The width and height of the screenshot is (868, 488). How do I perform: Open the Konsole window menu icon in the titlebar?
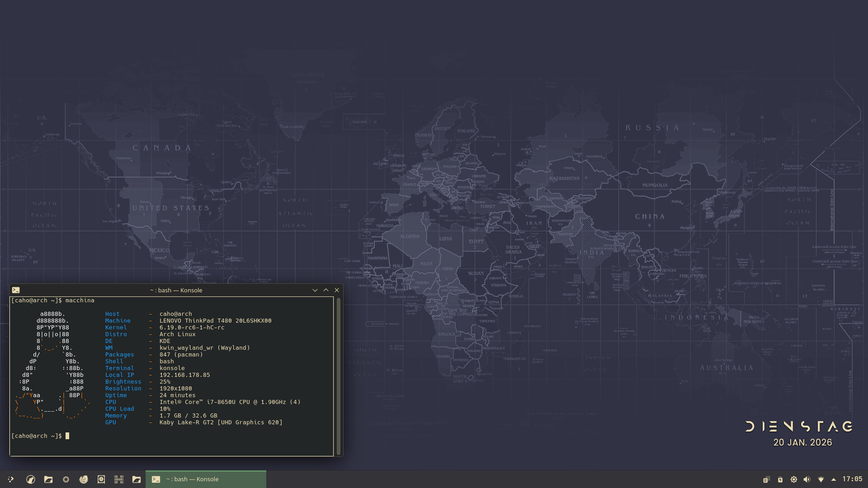(16, 290)
